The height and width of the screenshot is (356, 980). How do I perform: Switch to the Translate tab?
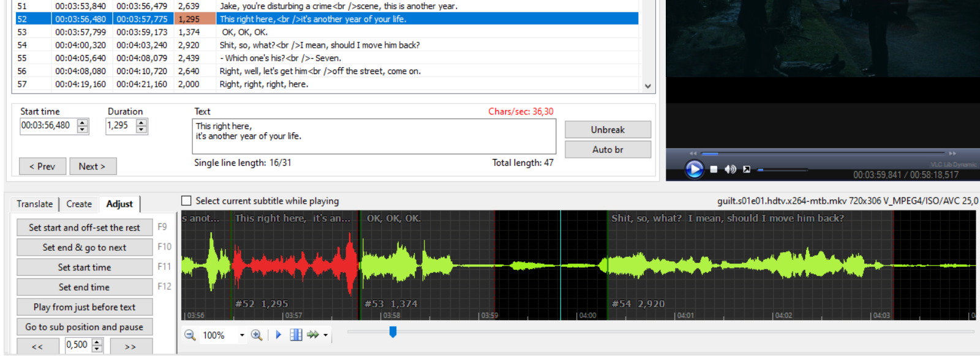coord(34,204)
